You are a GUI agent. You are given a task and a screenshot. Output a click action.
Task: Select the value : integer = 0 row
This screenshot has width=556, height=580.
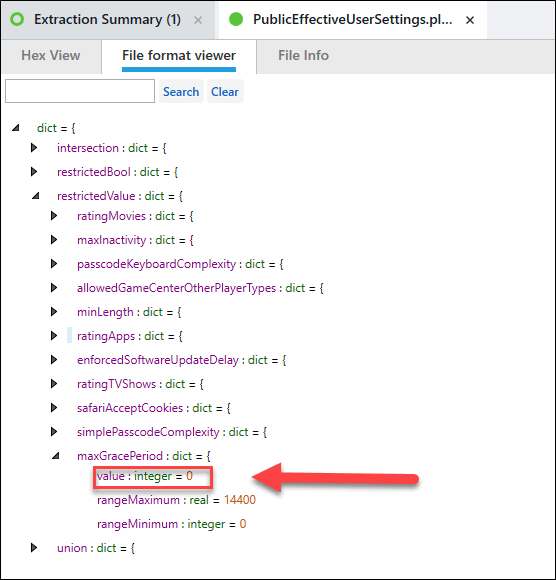point(145,476)
